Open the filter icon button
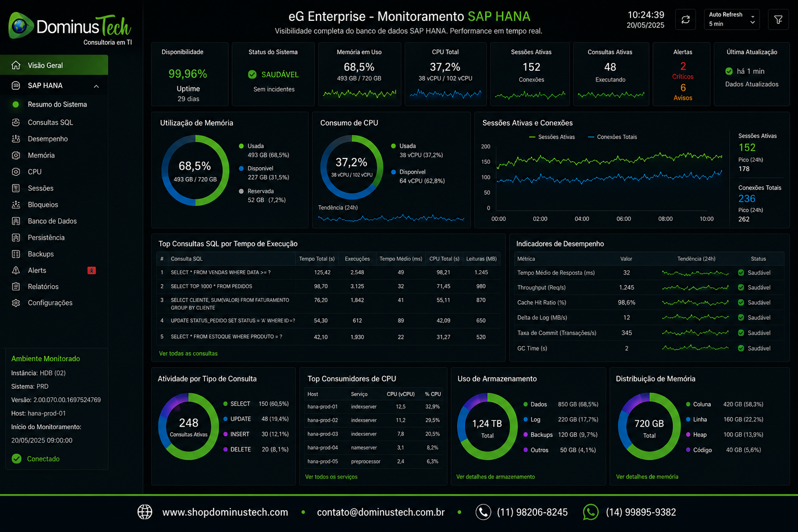 coord(778,20)
